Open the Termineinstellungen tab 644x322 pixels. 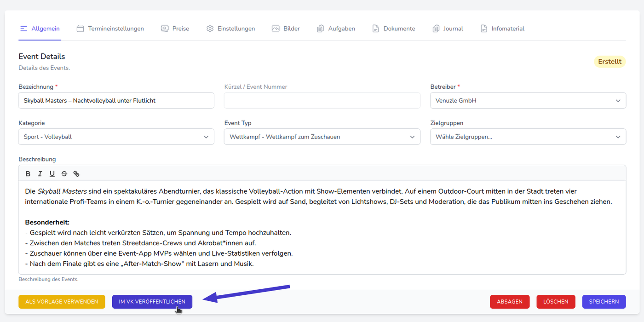(110, 29)
